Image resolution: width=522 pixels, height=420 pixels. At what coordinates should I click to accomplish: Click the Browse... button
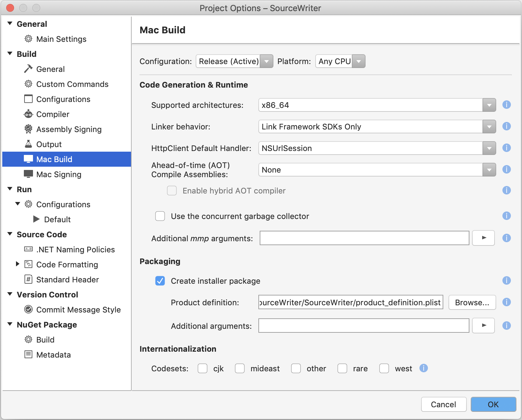[472, 302]
